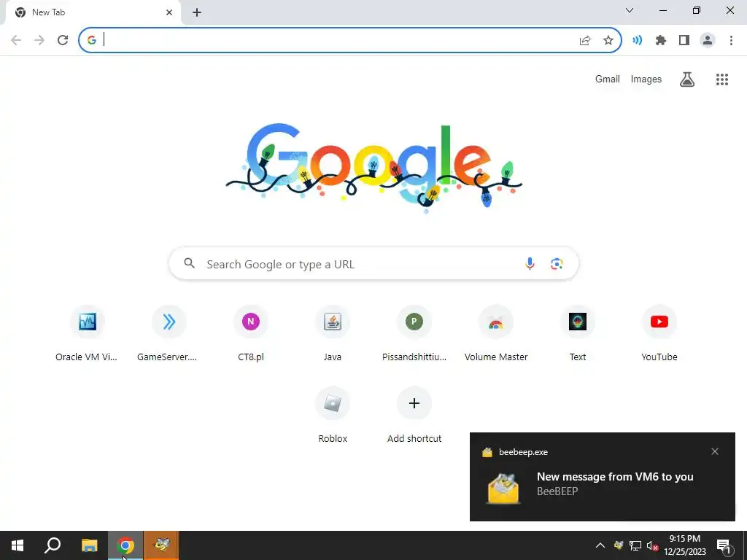Bookmark this tab with the star icon
747x560 pixels.
point(608,41)
